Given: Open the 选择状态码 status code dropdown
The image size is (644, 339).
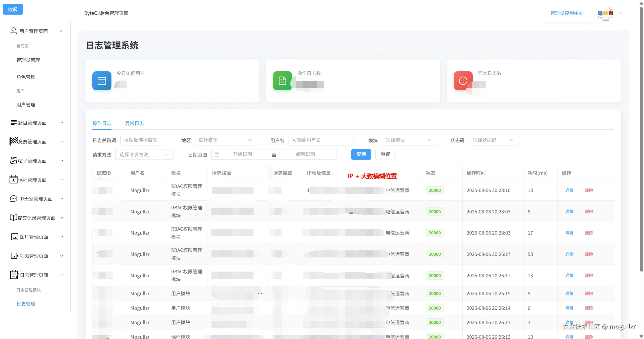Looking at the screenshot, I should [x=493, y=140].
